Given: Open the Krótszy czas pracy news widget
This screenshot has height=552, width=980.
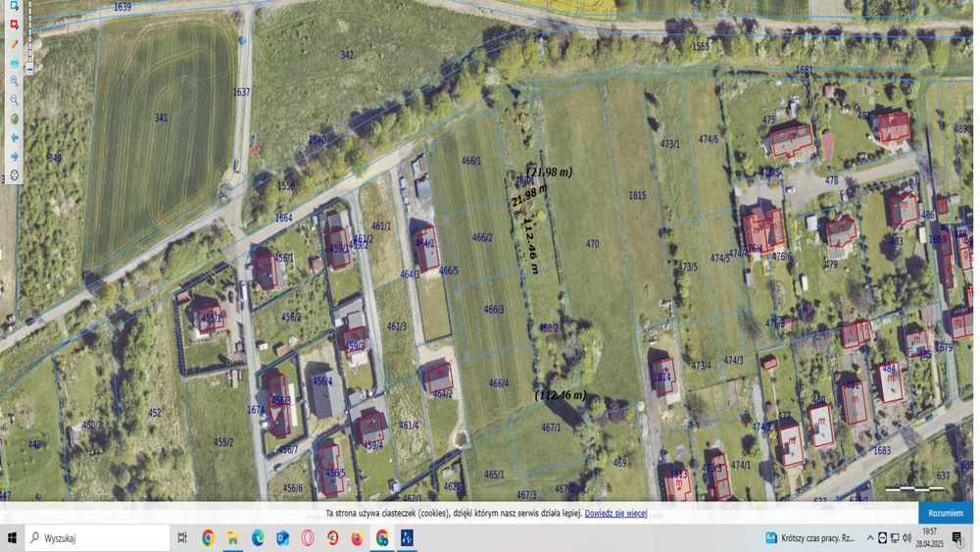Looking at the screenshot, I should click(x=810, y=537).
